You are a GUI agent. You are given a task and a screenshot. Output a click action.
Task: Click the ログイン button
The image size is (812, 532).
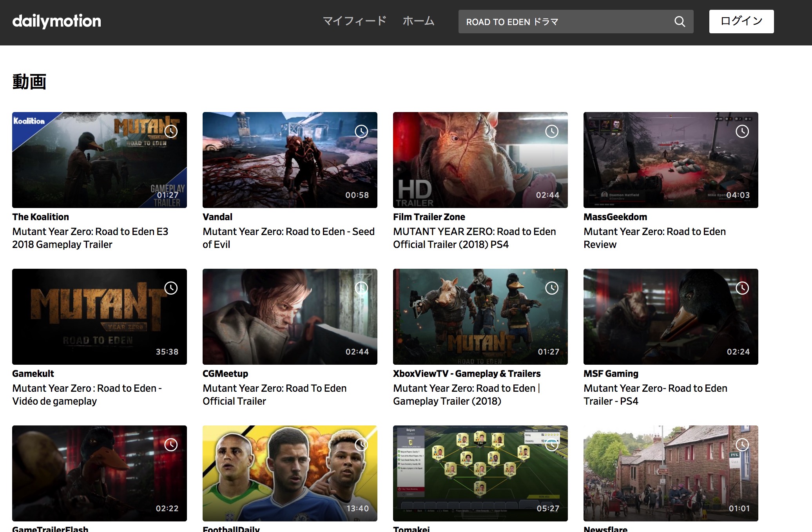[x=741, y=22]
